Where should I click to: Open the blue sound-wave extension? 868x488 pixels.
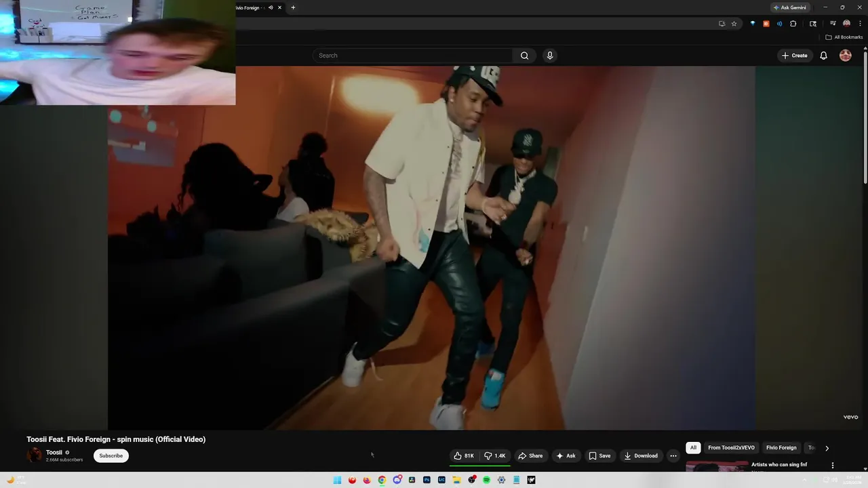point(779,24)
